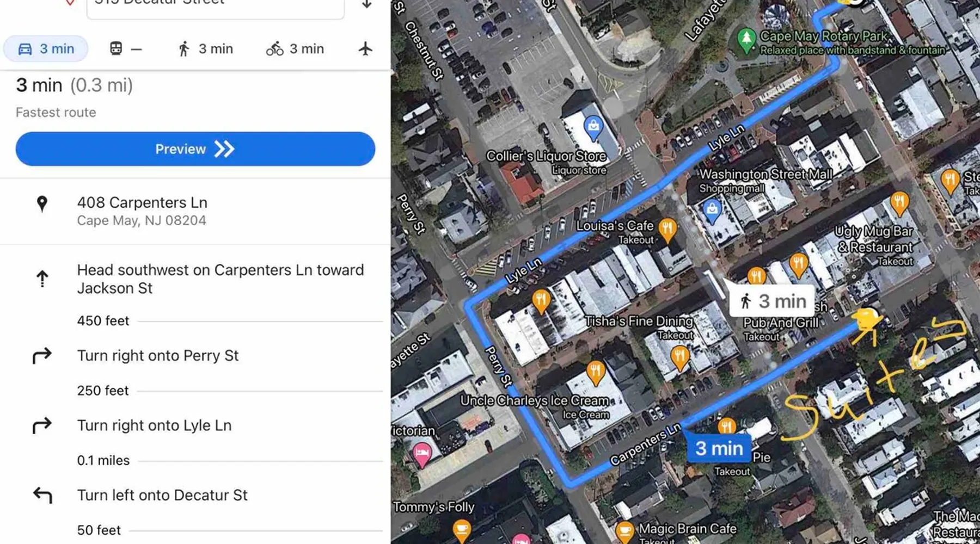Viewport: 980px width, 544px height.
Task: Click the blue 3 min route label
Action: click(719, 448)
